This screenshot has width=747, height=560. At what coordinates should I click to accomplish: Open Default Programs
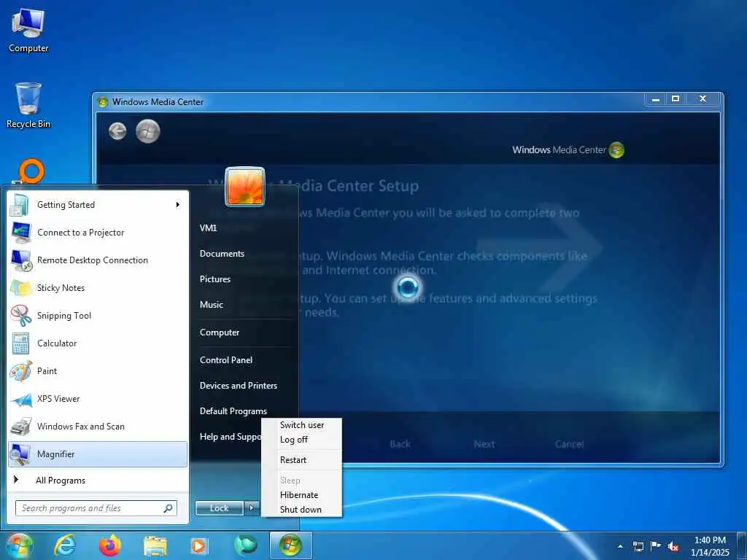pyautogui.click(x=233, y=411)
